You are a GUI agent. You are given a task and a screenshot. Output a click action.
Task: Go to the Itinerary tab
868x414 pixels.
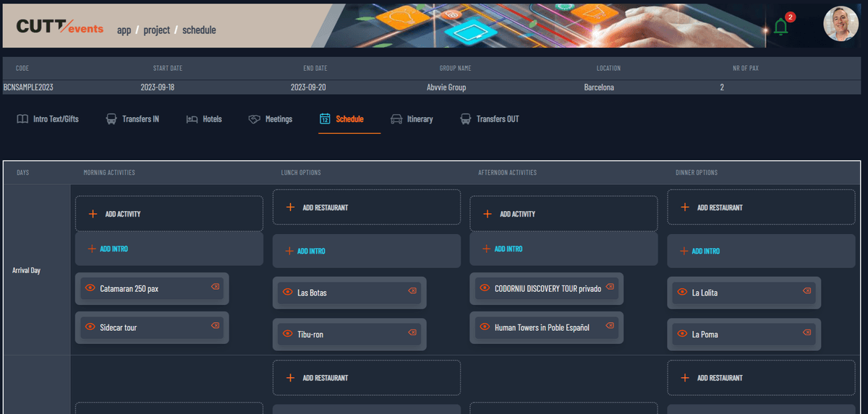pyautogui.click(x=412, y=119)
